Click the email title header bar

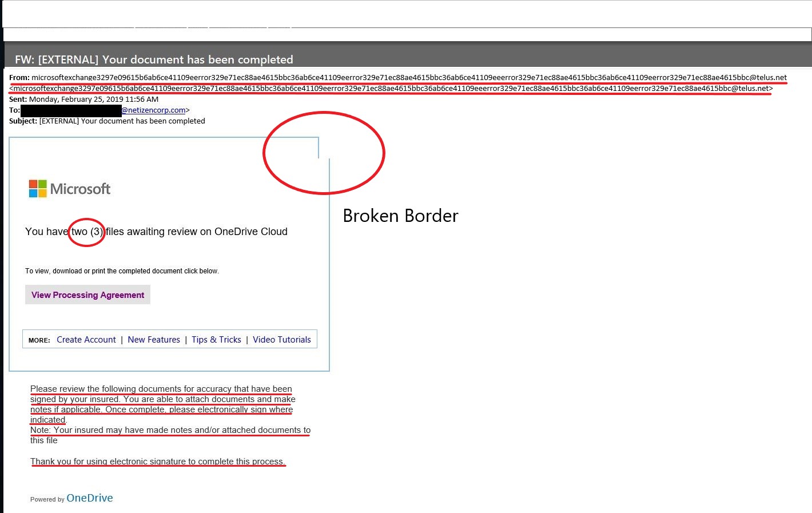coord(154,59)
